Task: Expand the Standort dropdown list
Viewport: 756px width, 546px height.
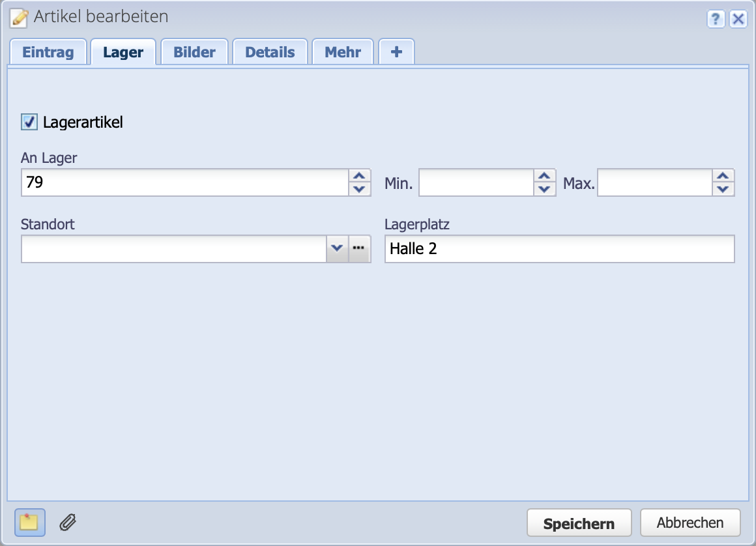Action: pos(337,248)
